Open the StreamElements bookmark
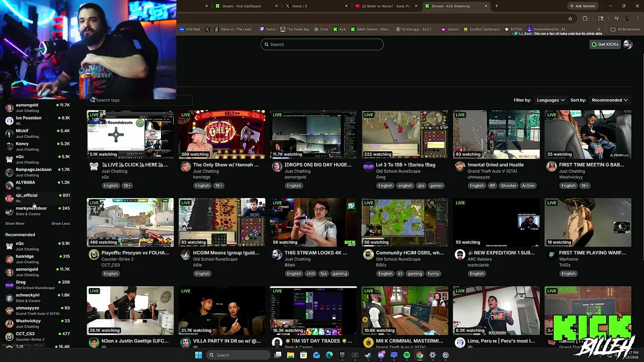This screenshot has height=362, width=644. tap(547, 29)
